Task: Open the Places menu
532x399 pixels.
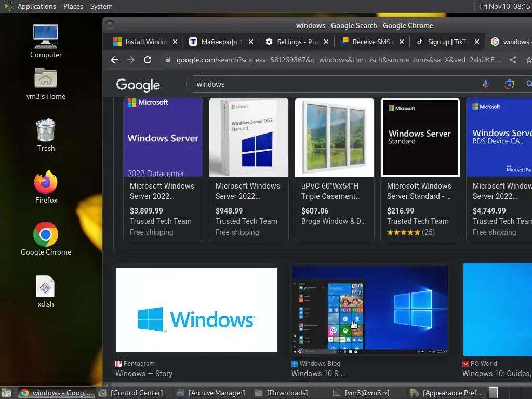Action: click(73, 6)
